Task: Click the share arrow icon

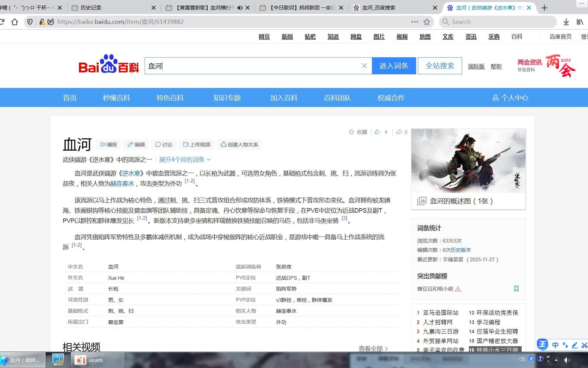Action: point(399,132)
